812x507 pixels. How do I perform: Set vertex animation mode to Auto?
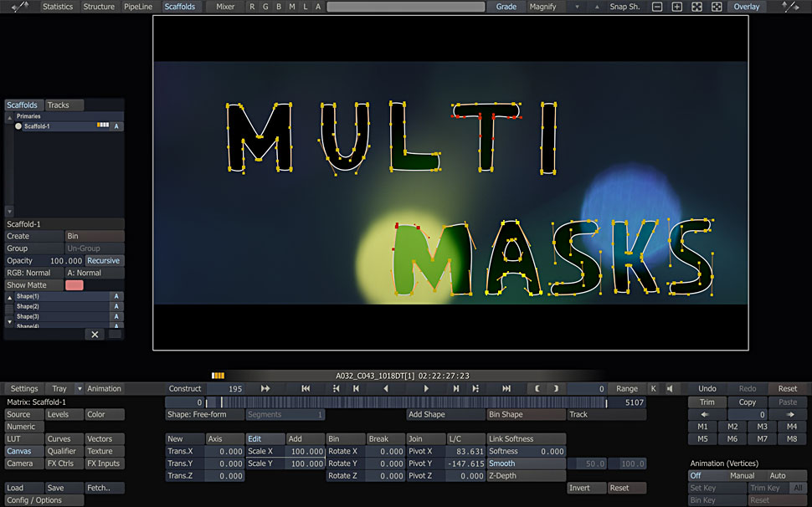point(777,476)
